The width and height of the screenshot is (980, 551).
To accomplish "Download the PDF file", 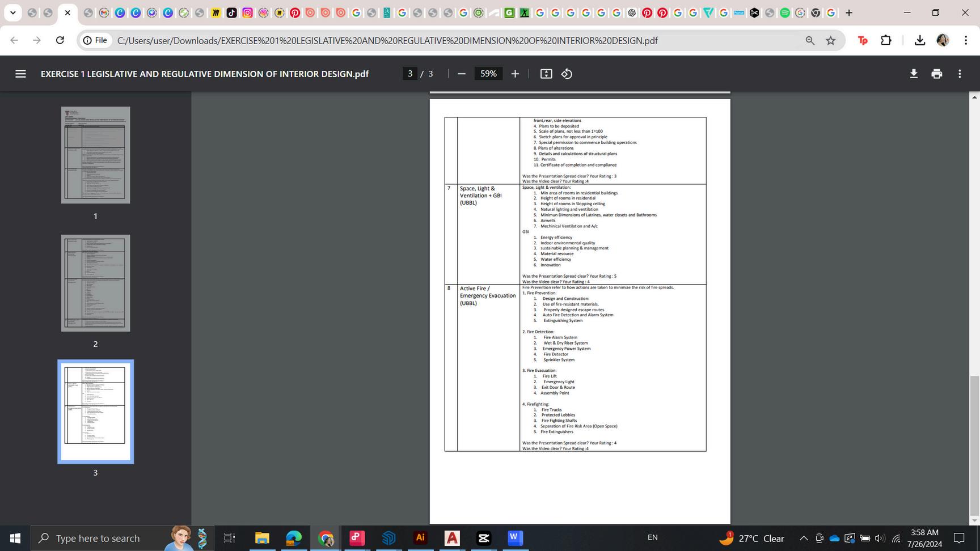I will coord(914,74).
